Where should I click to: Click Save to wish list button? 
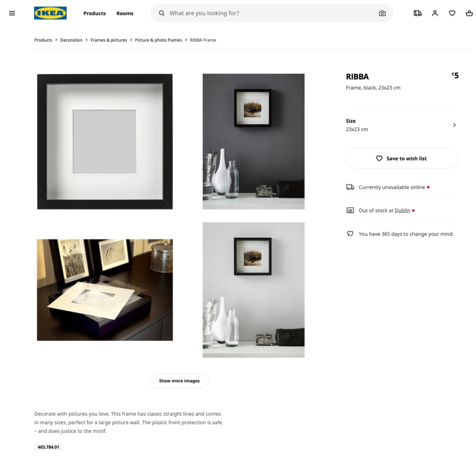coord(402,158)
